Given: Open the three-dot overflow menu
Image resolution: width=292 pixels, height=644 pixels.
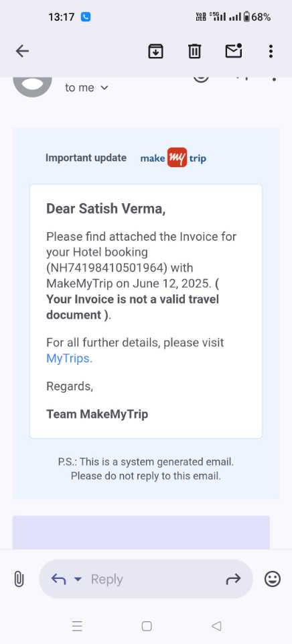Looking at the screenshot, I should [271, 52].
